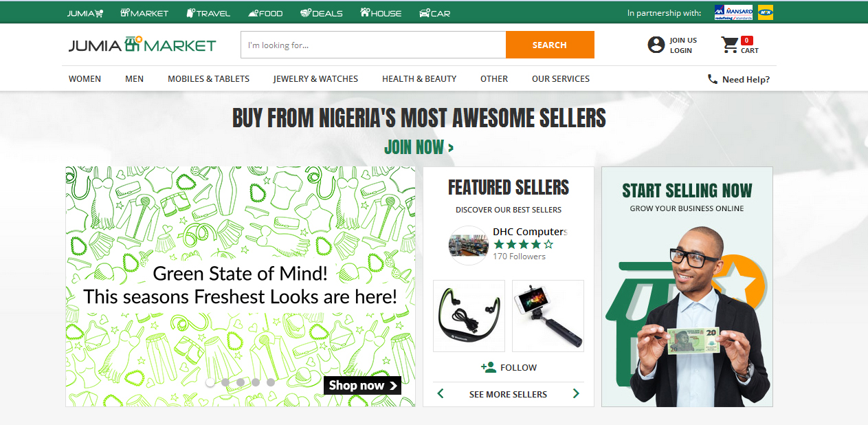Viewport: 868px width, 425px height.
Task: Show the next featured seller arrow
Action: pyautogui.click(x=576, y=394)
